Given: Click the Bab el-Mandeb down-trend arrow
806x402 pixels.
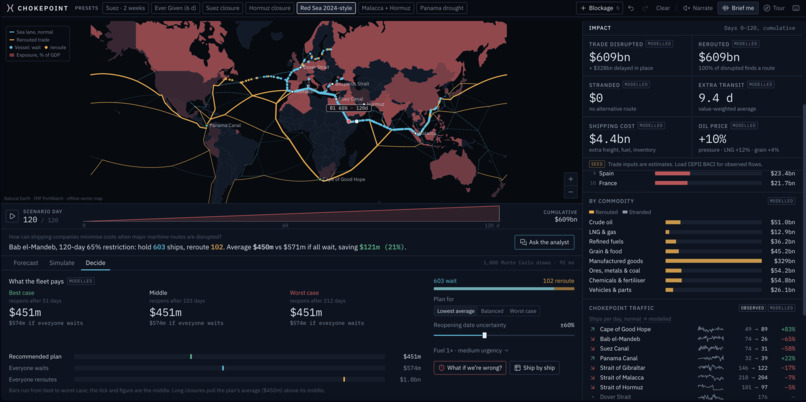Looking at the screenshot, I should pyautogui.click(x=593, y=339).
